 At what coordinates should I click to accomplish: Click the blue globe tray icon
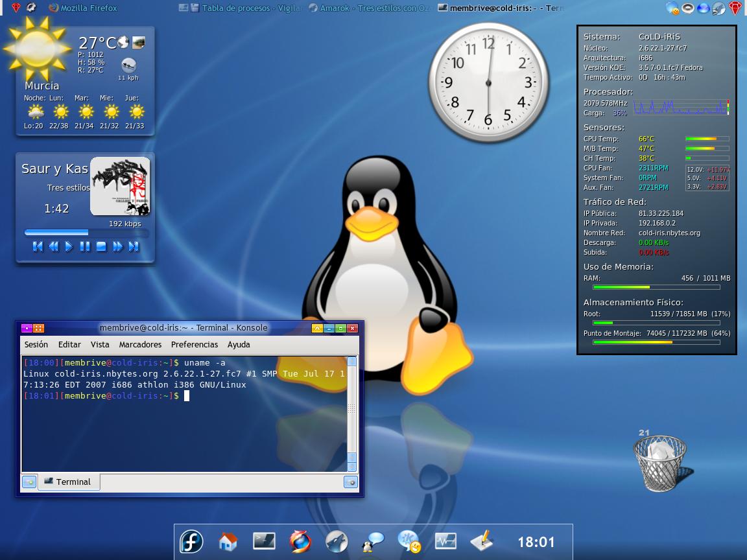(703, 8)
